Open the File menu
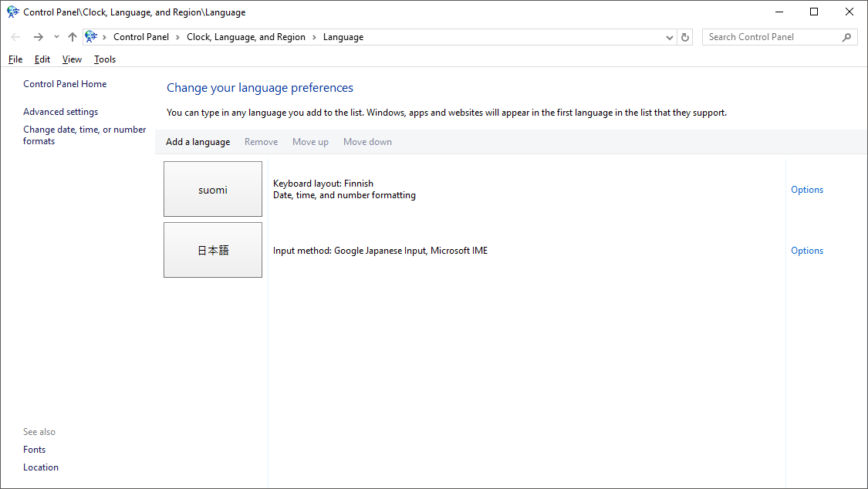The width and height of the screenshot is (868, 489). tap(15, 59)
